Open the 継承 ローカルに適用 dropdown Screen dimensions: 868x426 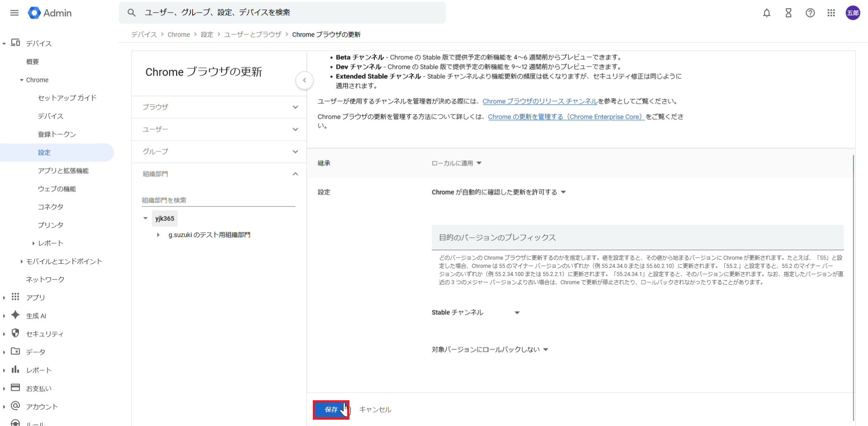point(457,163)
